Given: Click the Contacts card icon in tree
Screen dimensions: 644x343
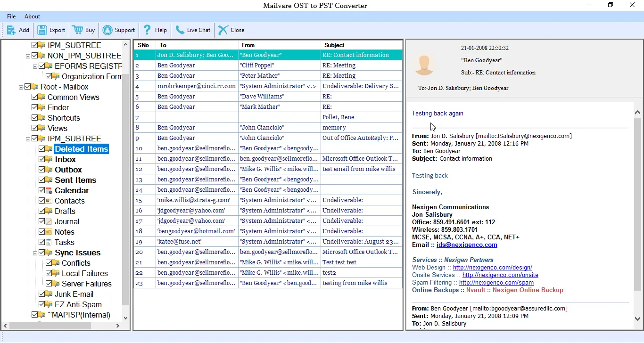Looking at the screenshot, I should (x=49, y=201).
